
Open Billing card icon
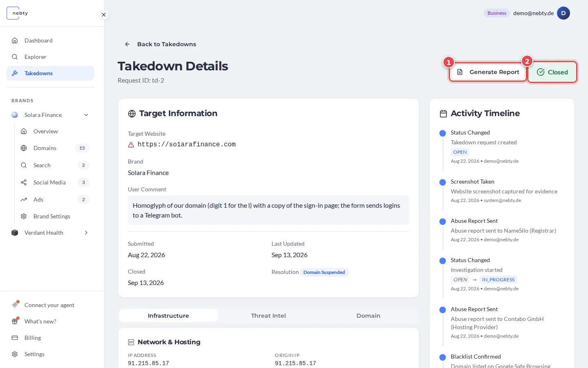[x=15, y=338]
